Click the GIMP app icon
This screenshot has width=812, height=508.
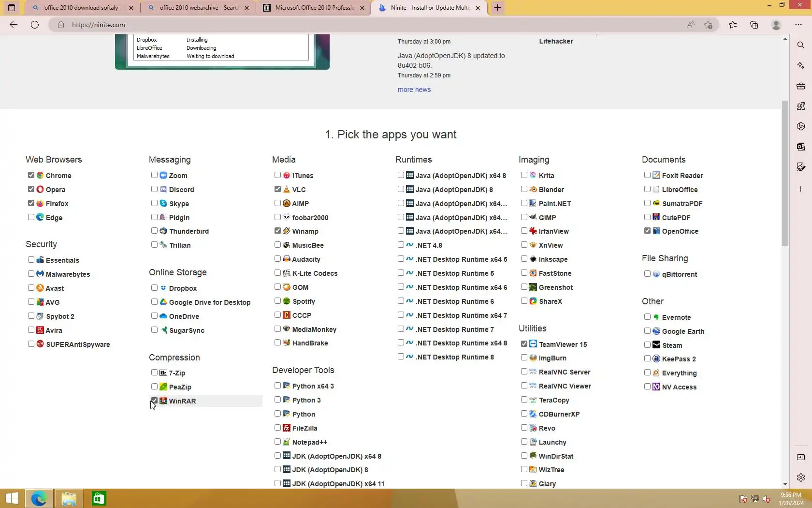tap(533, 217)
